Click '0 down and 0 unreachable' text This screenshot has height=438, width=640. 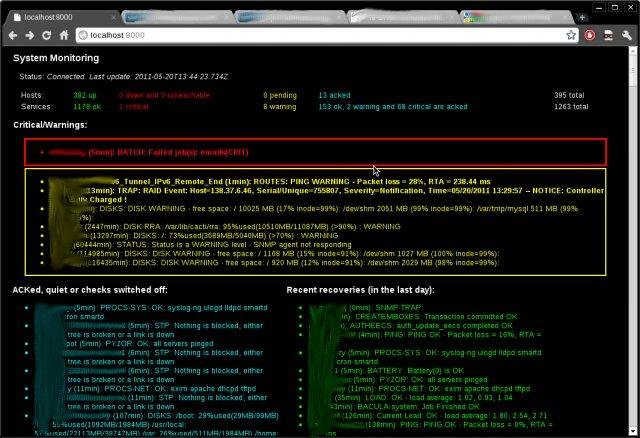point(164,95)
